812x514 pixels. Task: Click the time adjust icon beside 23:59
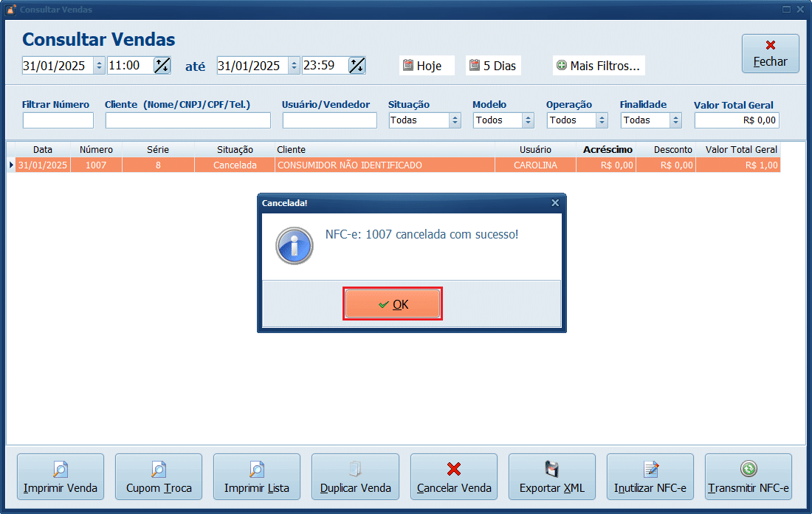point(357,65)
